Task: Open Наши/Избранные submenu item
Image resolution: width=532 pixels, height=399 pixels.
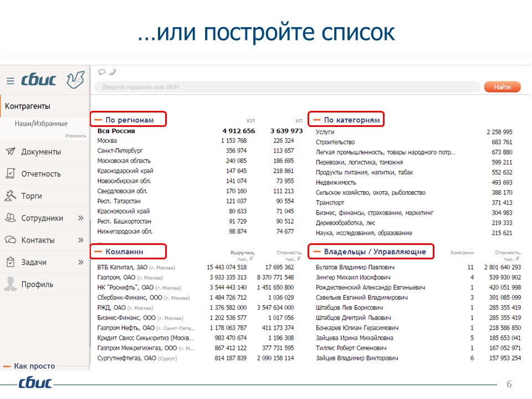Action: point(41,124)
